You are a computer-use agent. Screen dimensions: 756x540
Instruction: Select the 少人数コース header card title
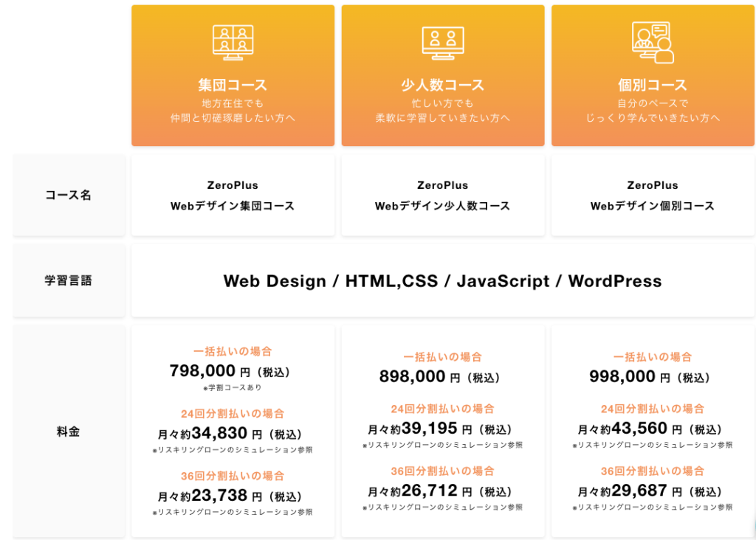[x=442, y=85]
